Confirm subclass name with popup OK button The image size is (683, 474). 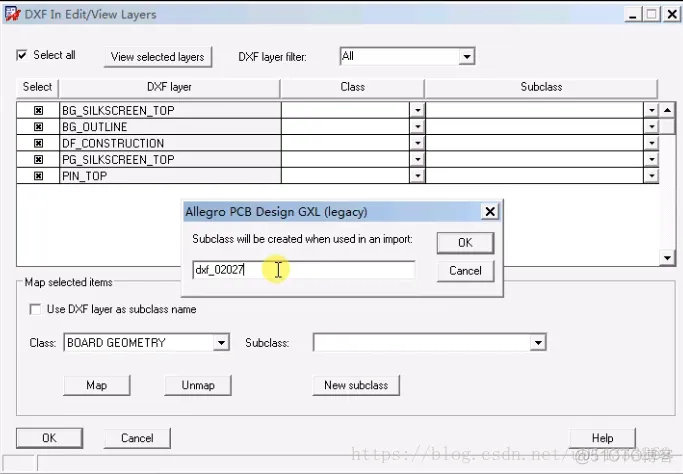point(465,243)
